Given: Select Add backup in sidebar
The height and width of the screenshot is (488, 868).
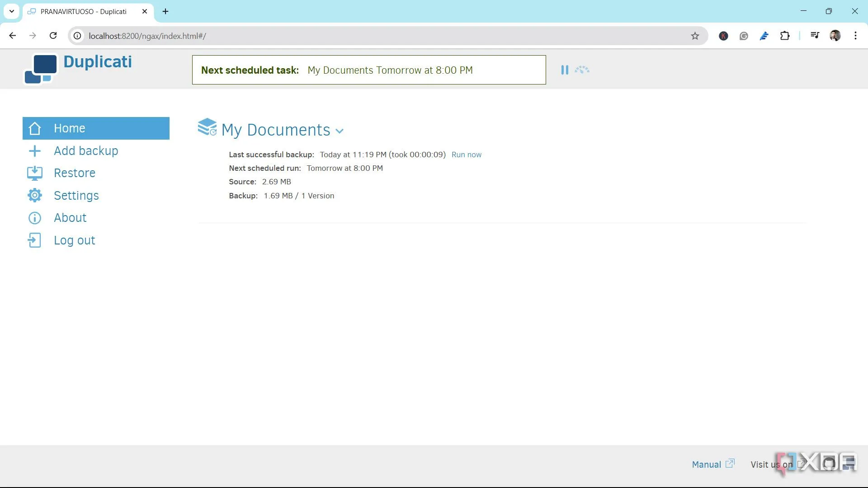Looking at the screenshot, I should pyautogui.click(x=86, y=151).
